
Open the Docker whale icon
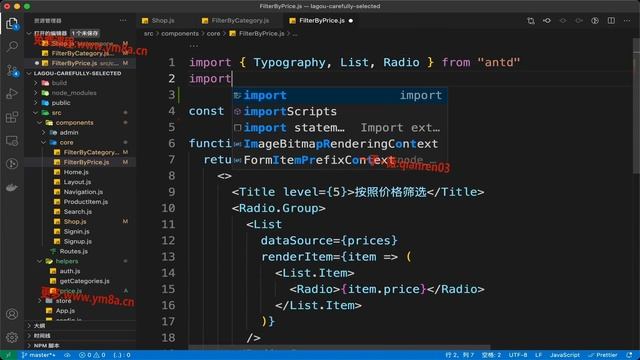pos(12,187)
